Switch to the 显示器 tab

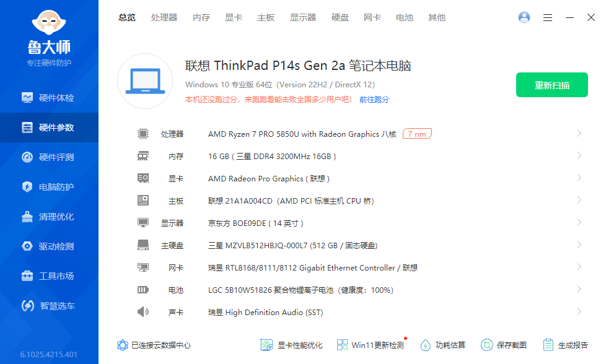coord(303,17)
